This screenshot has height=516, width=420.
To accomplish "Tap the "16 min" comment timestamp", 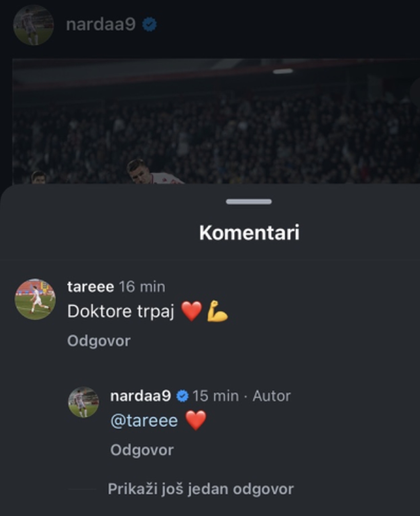I will click(x=142, y=287).
